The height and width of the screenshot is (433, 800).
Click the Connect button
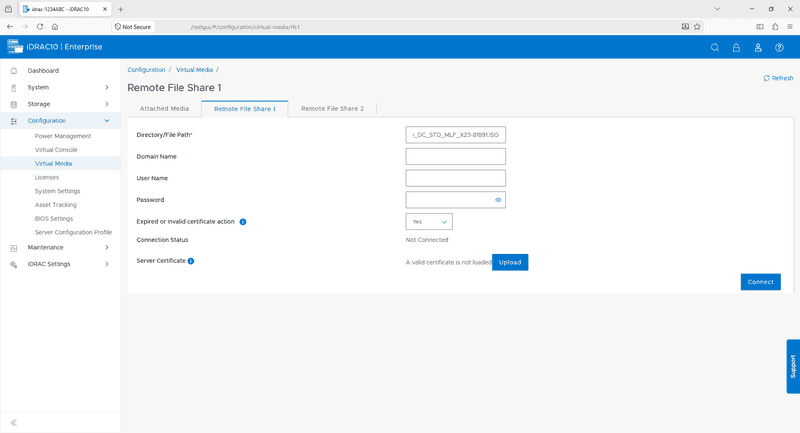[x=761, y=282]
